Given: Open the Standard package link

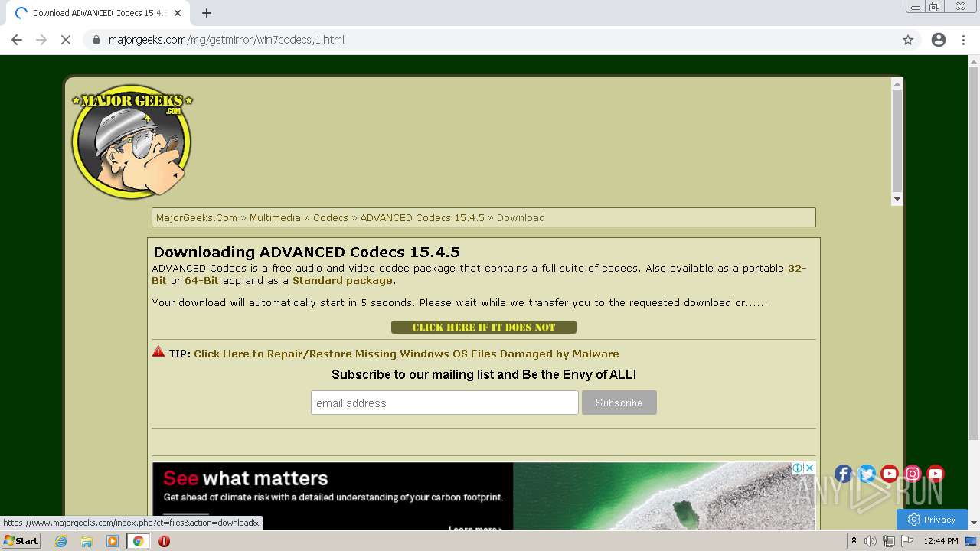Looking at the screenshot, I should pyautogui.click(x=342, y=280).
